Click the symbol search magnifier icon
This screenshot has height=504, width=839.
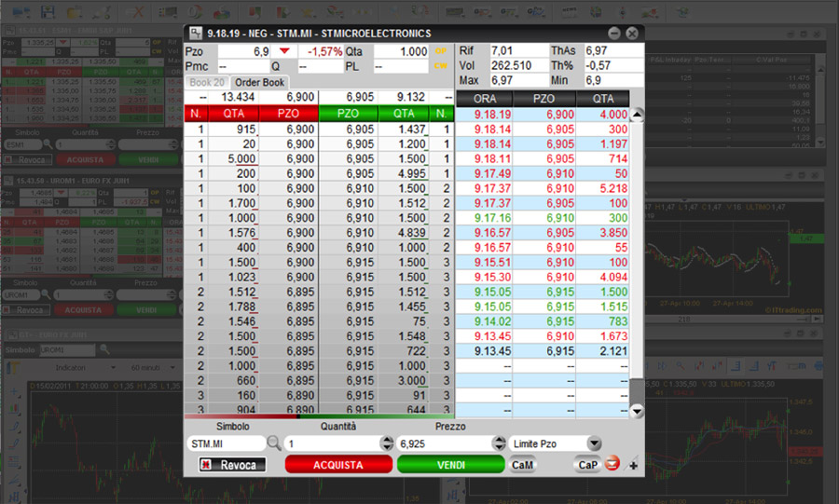click(273, 443)
